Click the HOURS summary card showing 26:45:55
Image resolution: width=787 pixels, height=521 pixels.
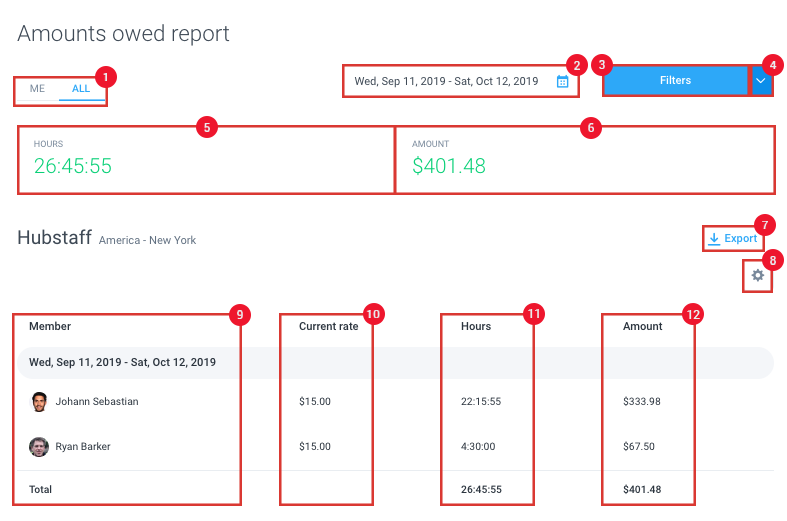click(206, 160)
